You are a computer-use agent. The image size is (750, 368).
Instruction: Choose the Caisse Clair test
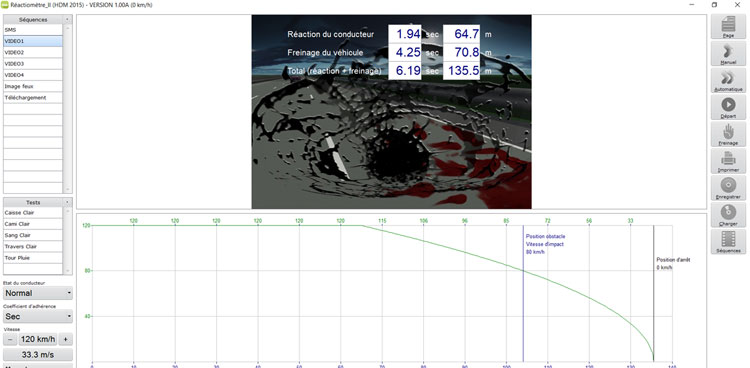coord(33,212)
